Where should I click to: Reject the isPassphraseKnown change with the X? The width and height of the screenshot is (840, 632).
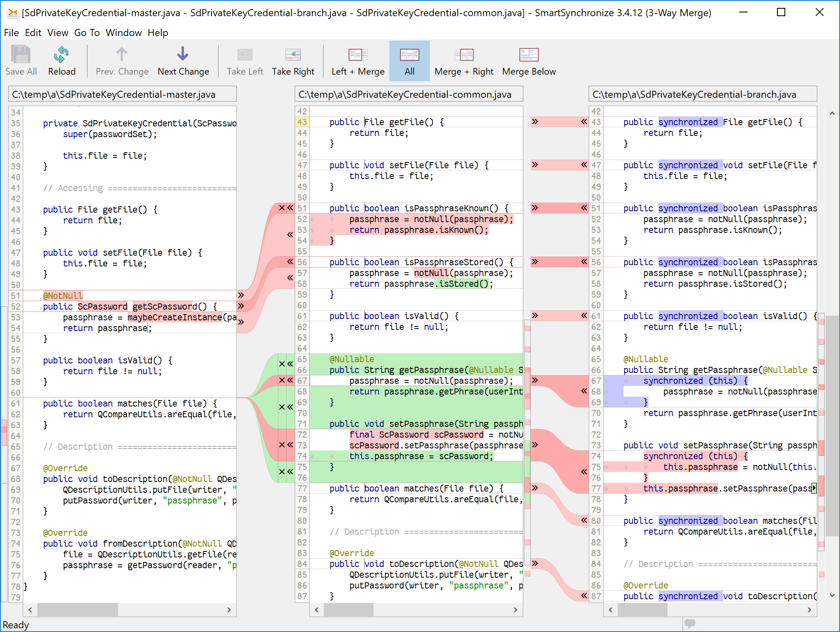(281, 208)
